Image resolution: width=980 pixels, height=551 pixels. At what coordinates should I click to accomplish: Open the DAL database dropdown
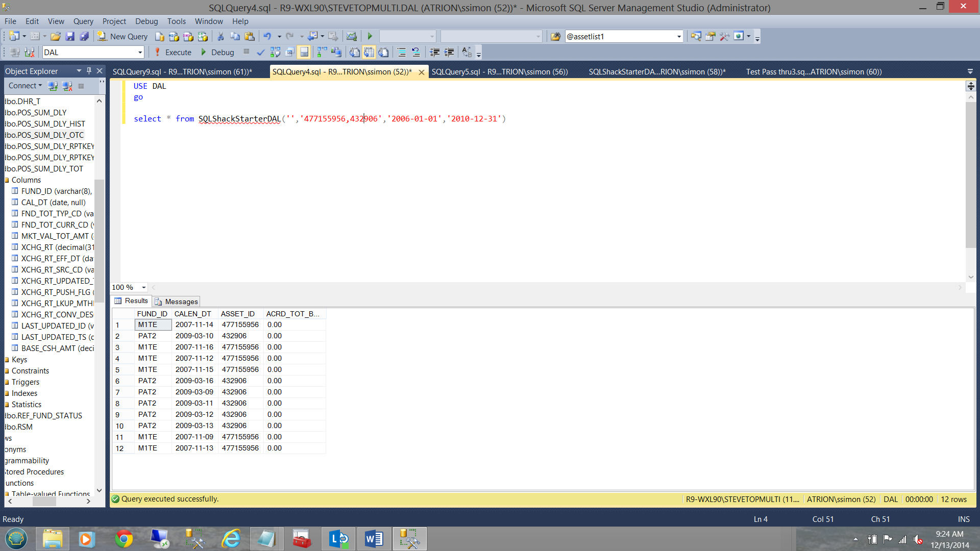click(x=140, y=52)
